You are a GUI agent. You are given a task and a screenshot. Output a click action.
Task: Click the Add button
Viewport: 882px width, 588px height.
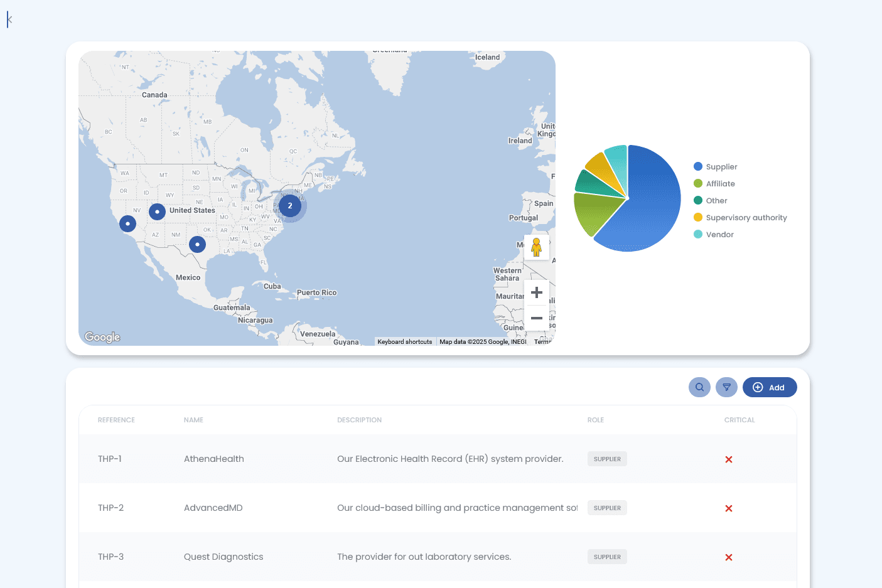[x=769, y=387]
